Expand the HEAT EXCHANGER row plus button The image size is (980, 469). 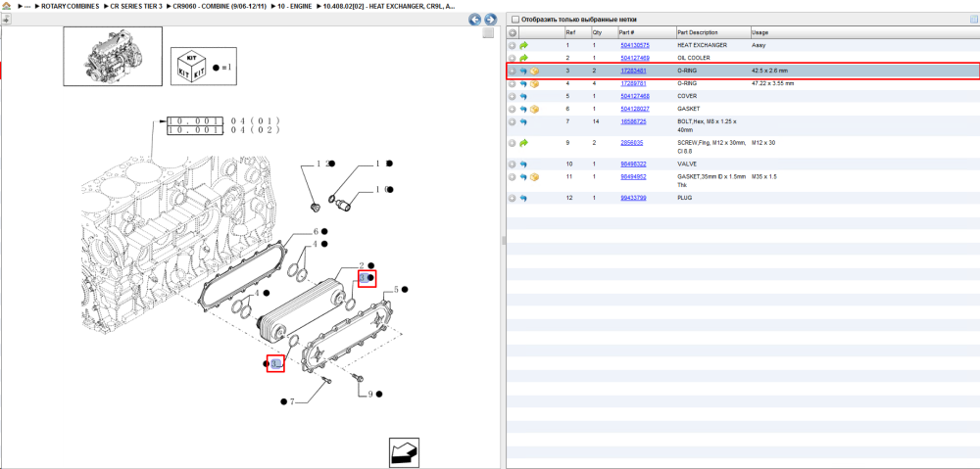pyautogui.click(x=513, y=46)
